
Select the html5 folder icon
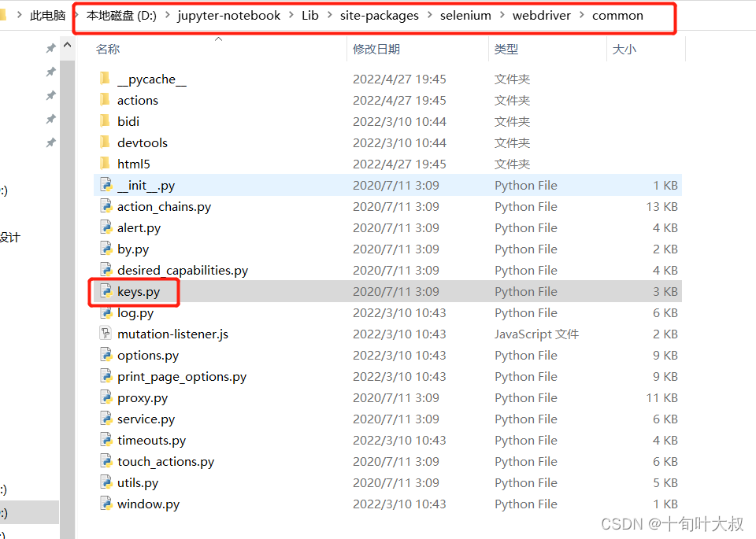[105, 163]
